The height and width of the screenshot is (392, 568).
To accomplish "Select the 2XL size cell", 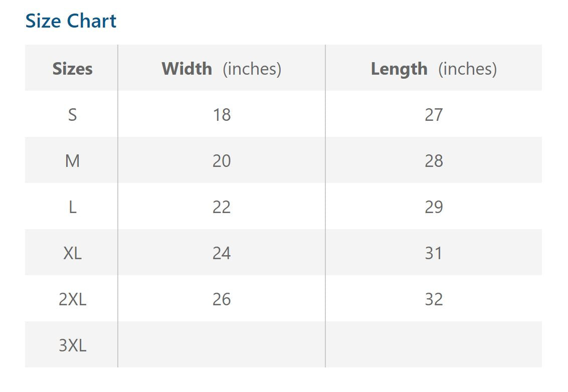I will point(72,299).
